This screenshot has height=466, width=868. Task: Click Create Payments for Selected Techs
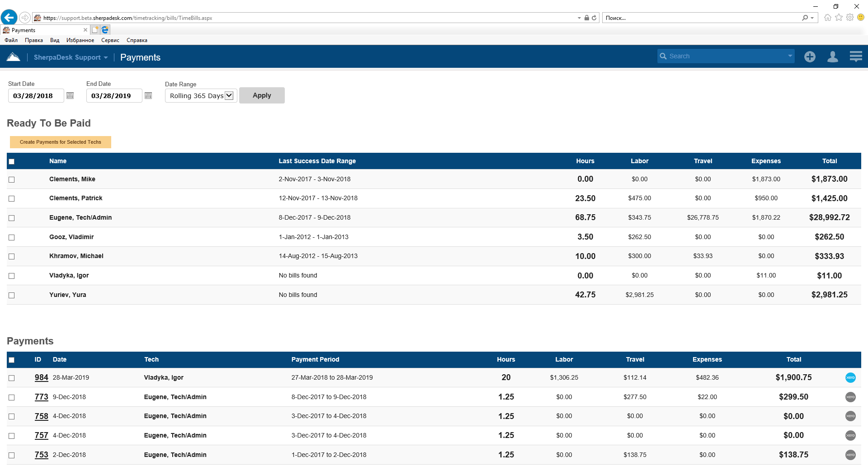coord(61,142)
